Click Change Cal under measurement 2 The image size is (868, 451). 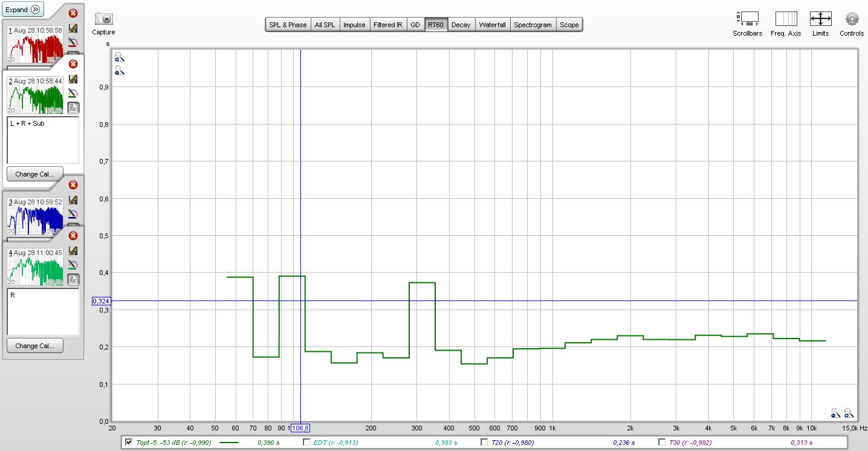(x=34, y=174)
